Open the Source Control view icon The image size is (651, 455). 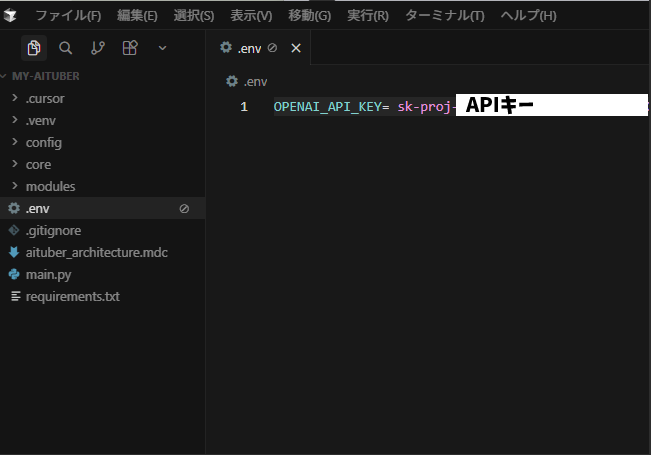tap(97, 48)
